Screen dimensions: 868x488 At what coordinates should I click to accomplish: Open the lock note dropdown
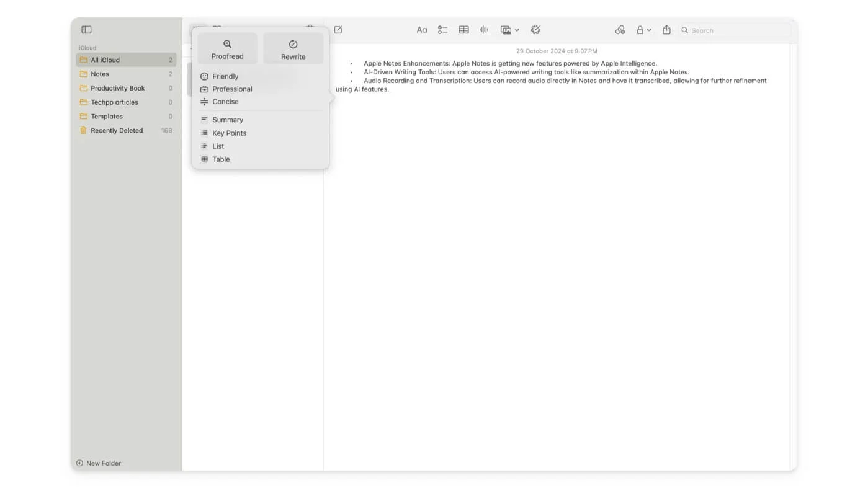point(643,30)
